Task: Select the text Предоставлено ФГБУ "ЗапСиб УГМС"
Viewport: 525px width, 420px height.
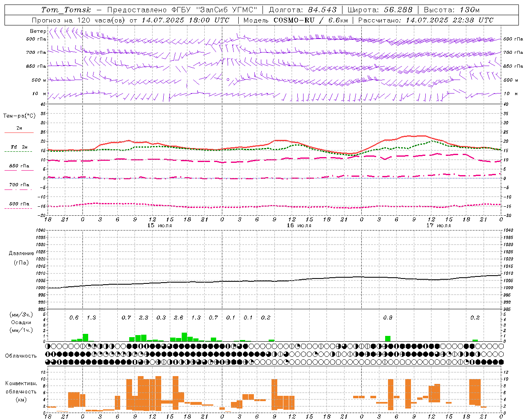Action: pos(182,10)
